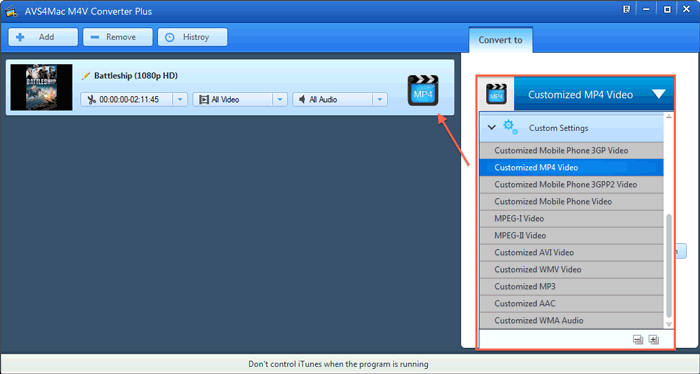Open the All Video track dropdown arrow
The image size is (700, 374).
point(280,100)
